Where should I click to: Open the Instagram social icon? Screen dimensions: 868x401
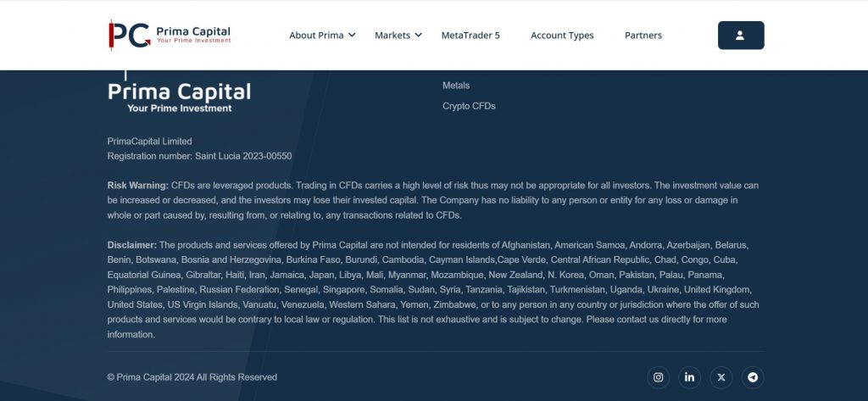tap(658, 377)
